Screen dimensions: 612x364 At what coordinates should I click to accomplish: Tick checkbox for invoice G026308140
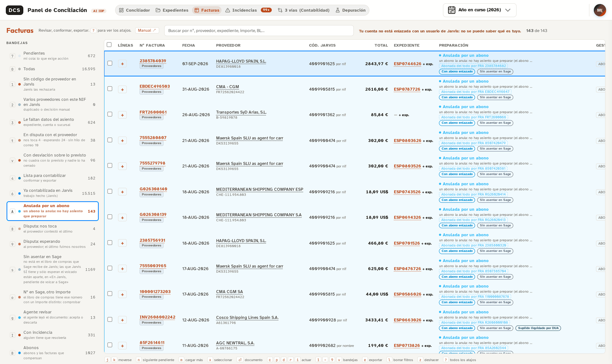pyautogui.click(x=110, y=191)
